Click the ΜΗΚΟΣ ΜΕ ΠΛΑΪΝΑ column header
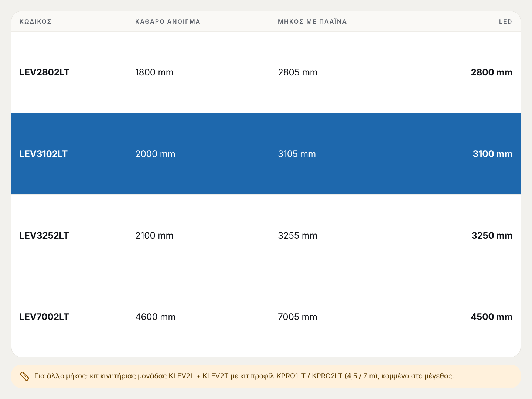This screenshot has height=399, width=532. pyautogui.click(x=312, y=21)
